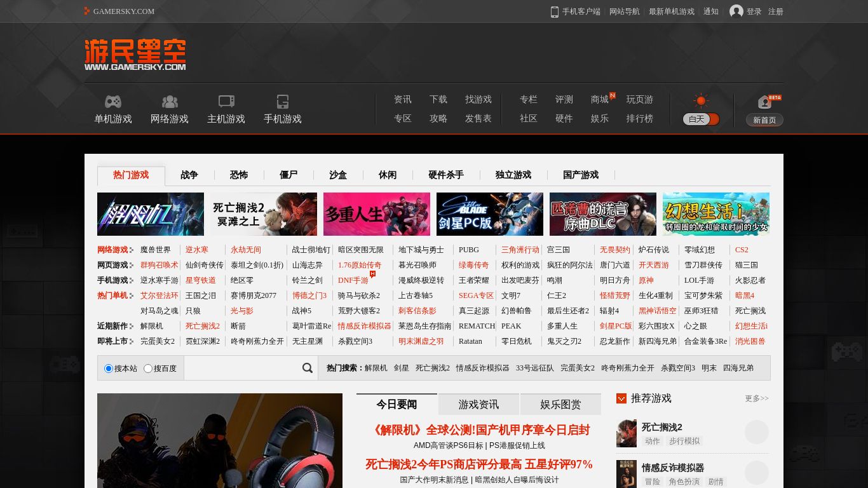
Task: Switch to the 僵尸 tab
Action: pyautogui.click(x=288, y=175)
